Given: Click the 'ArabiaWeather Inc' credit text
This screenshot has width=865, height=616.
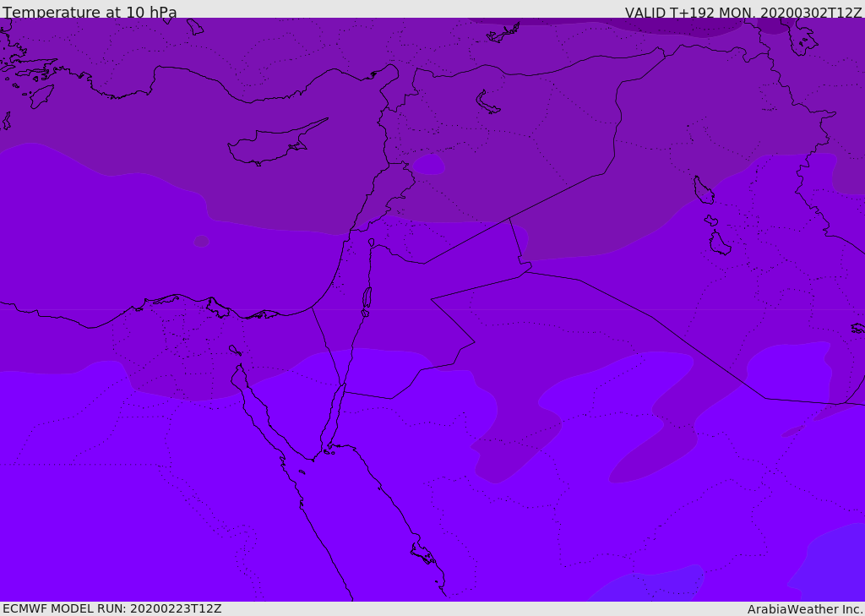Looking at the screenshot, I should click(804, 609).
